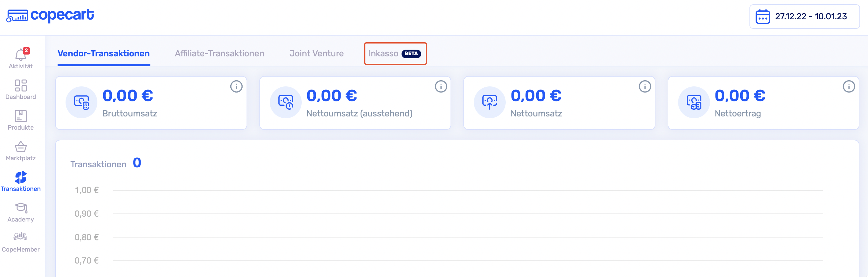Click the Bruttoumsatz calculator icon

click(x=81, y=102)
